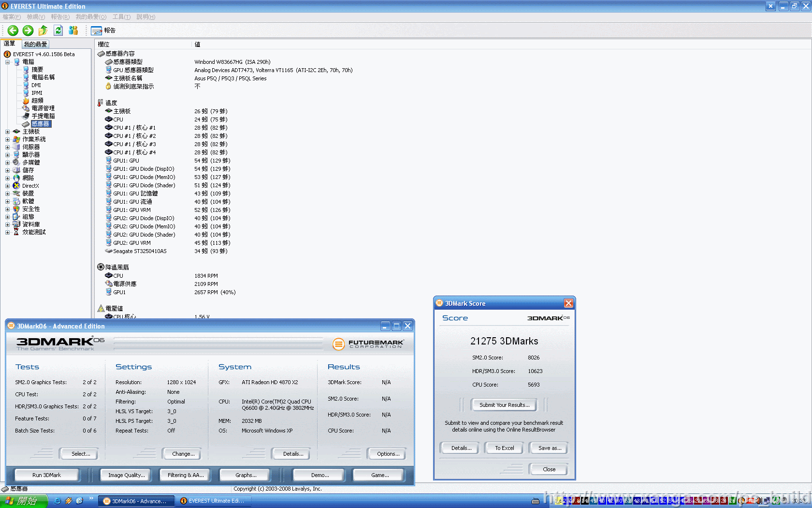Click the folder Up-level toolbar icon
This screenshot has height=508, width=812.
pos(43,30)
